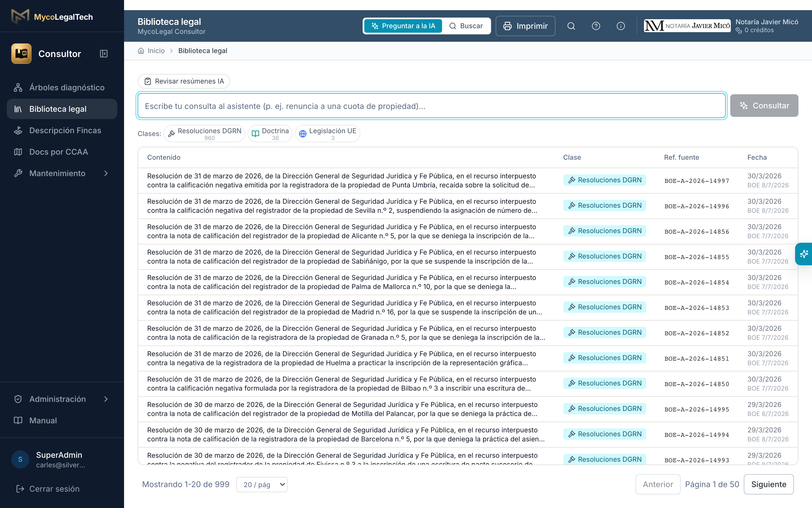Open the Sevilla n.º 2 resolution row
The image size is (812, 508).
468,206
